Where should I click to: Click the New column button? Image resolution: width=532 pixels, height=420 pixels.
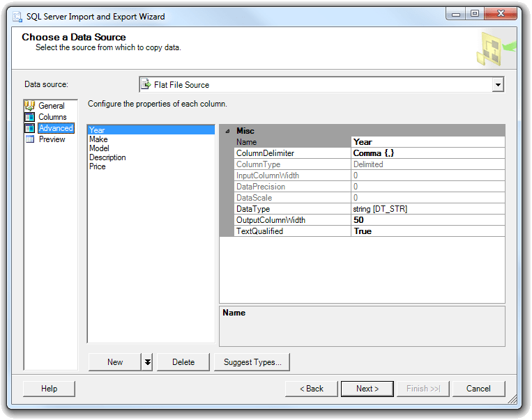pos(115,362)
